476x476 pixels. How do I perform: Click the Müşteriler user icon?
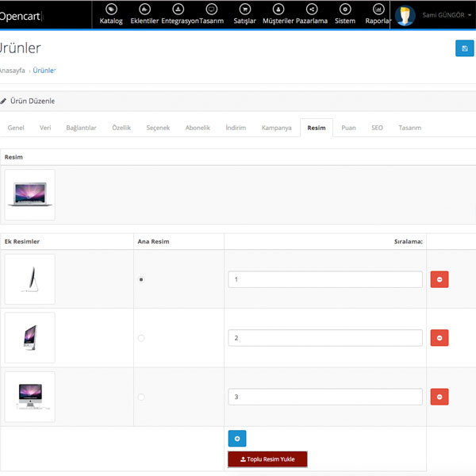click(278, 10)
